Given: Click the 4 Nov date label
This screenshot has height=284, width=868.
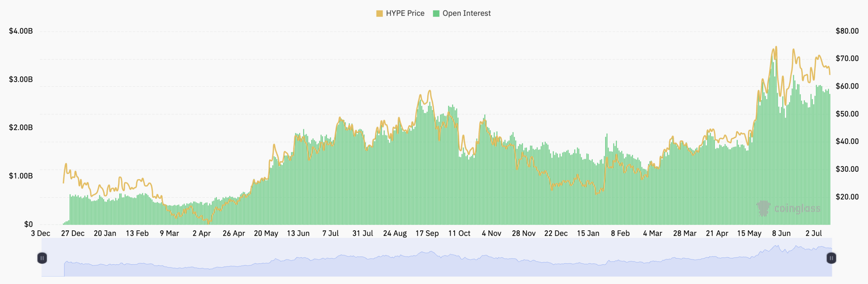Looking at the screenshot, I should (x=491, y=233).
